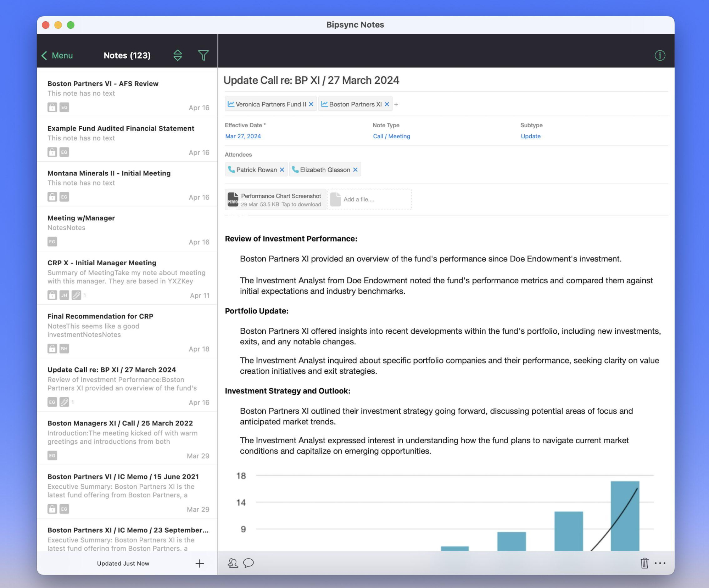Click lock icon on AFS Review note

coord(52,107)
